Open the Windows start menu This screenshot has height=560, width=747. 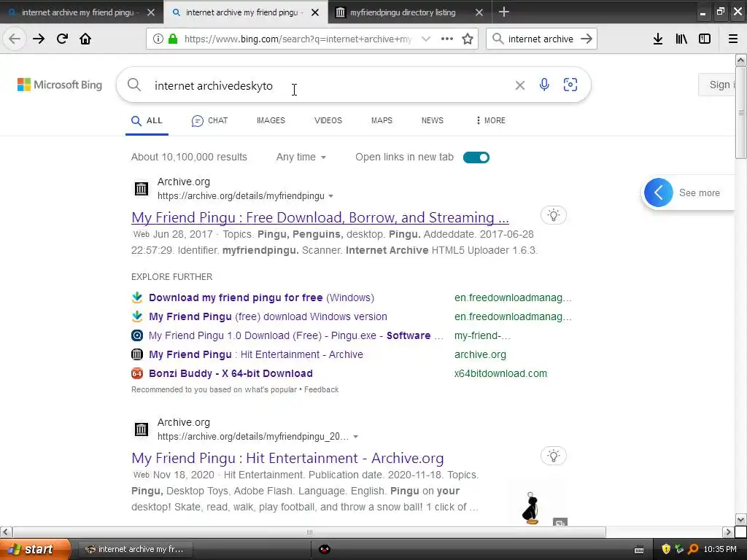coord(35,549)
